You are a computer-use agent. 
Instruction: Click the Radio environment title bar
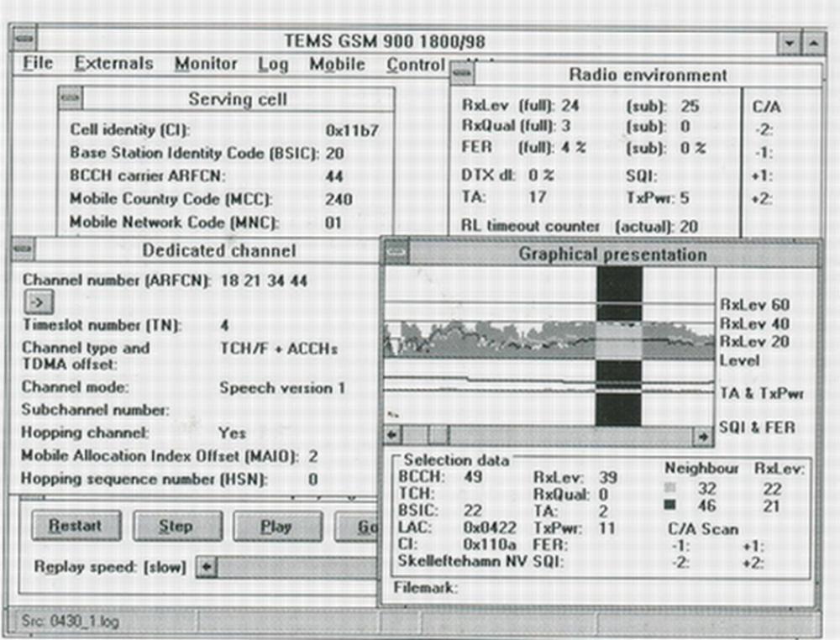click(x=648, y=75)
